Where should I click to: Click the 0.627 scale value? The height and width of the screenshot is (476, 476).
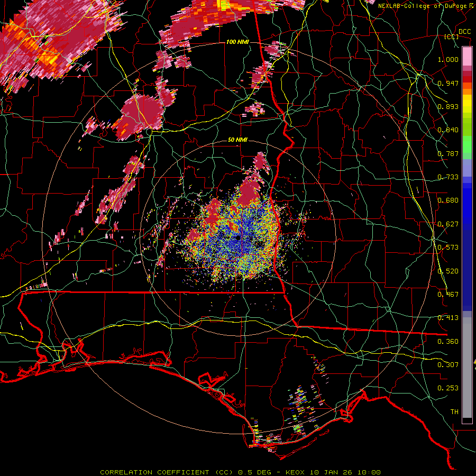(448, 224)
